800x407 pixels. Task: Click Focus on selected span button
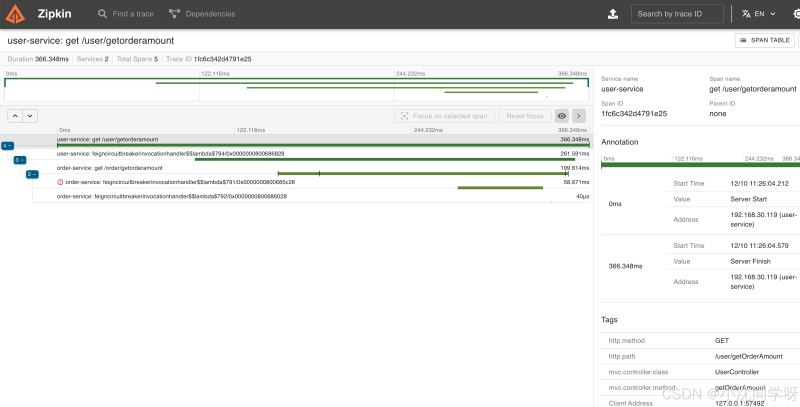(x=444, y=116)
